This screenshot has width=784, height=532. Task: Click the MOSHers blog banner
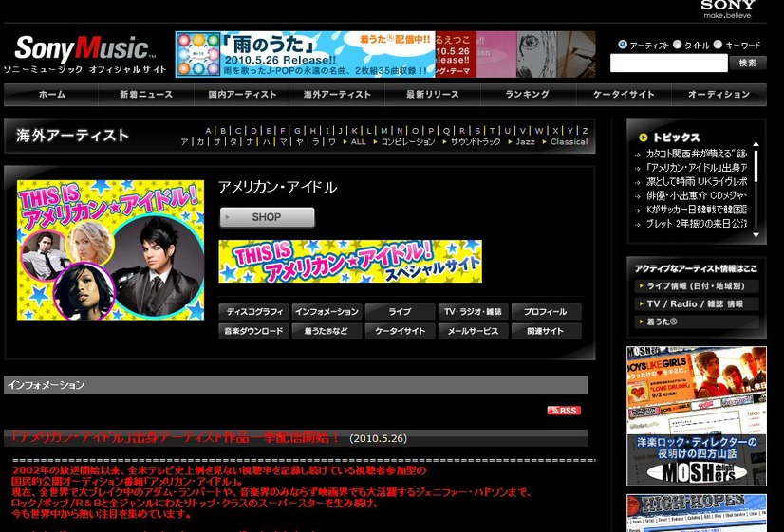(697, 416)
